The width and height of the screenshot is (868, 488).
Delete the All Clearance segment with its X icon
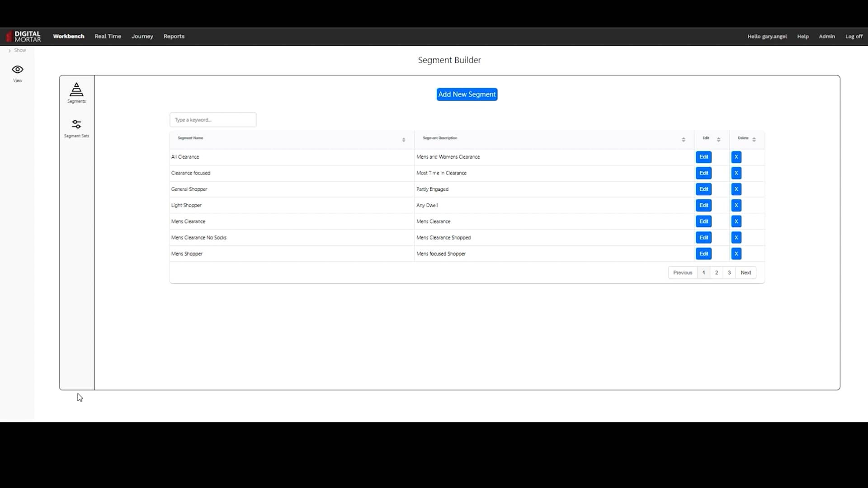[736, 157]
